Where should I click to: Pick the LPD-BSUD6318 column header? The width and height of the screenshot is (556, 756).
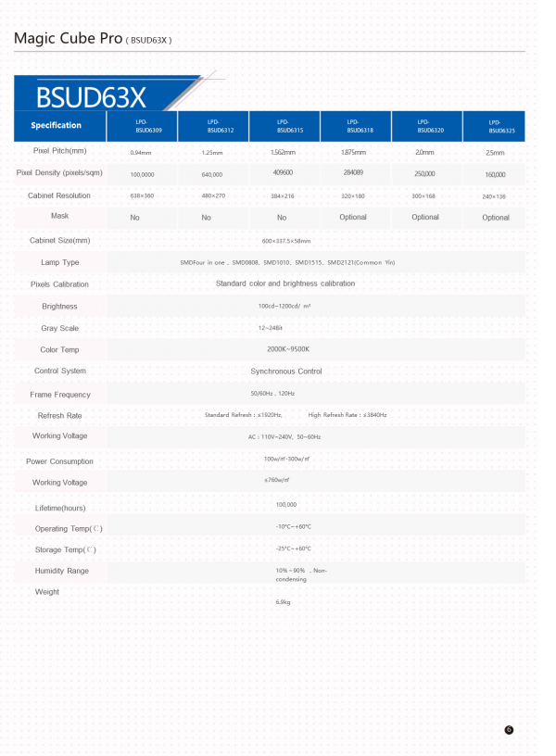click(353, 126)
